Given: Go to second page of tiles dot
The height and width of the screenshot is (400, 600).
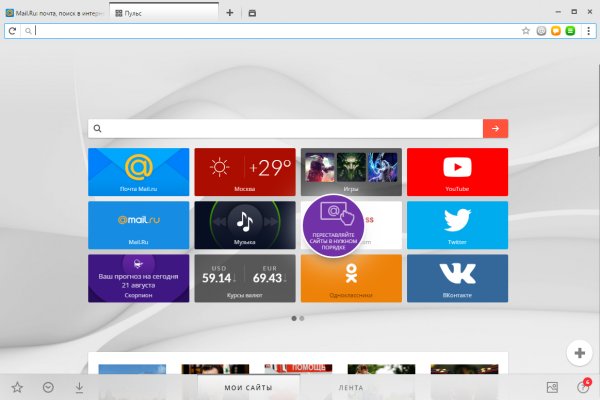Looking at the screenshot, I should pyautogui.click(x=303, y=318).
